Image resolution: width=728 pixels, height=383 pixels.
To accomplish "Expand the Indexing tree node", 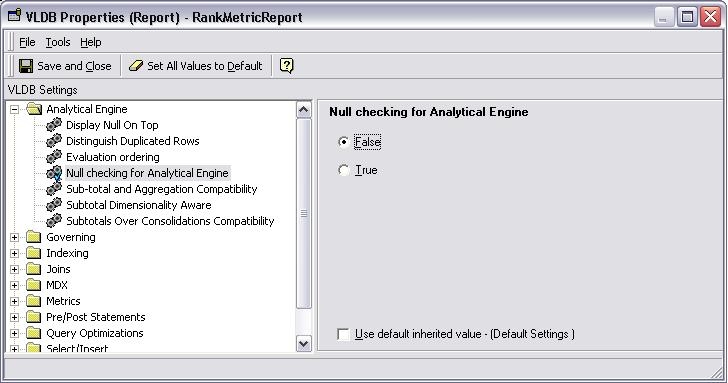I will tap(14, 253).
